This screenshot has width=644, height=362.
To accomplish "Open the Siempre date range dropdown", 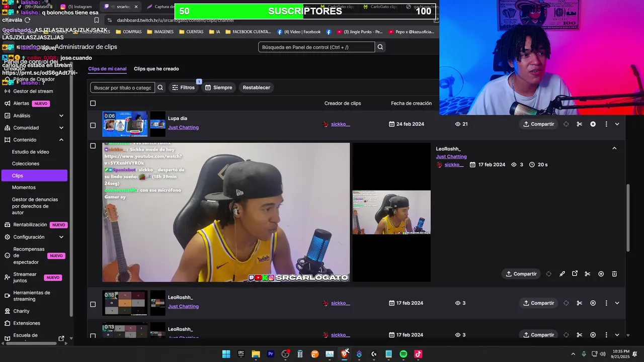I will pyautogui.click(x=218, y=87).
